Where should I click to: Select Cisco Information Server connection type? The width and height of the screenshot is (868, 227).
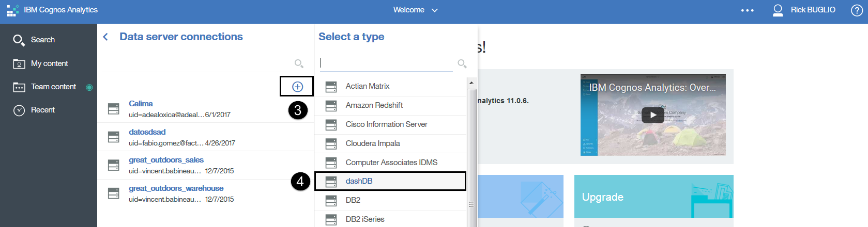390,124
